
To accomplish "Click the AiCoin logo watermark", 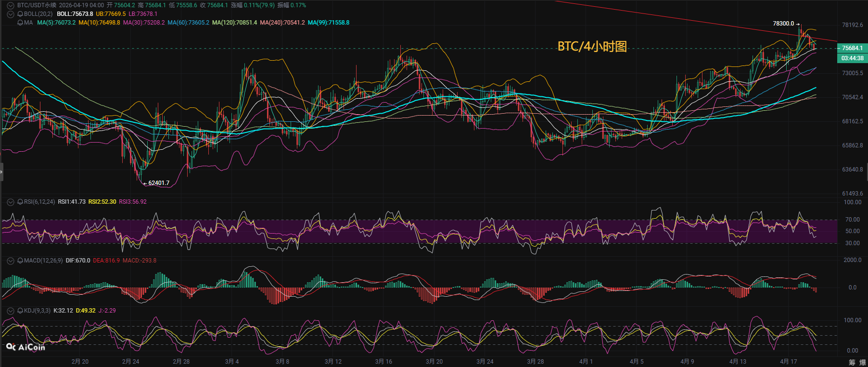I will coord(26,347).
